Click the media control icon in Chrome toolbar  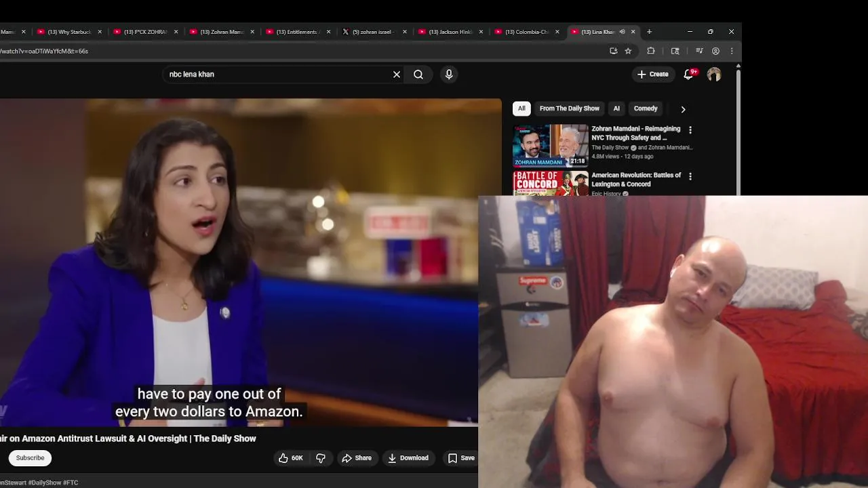coord(699,51)
